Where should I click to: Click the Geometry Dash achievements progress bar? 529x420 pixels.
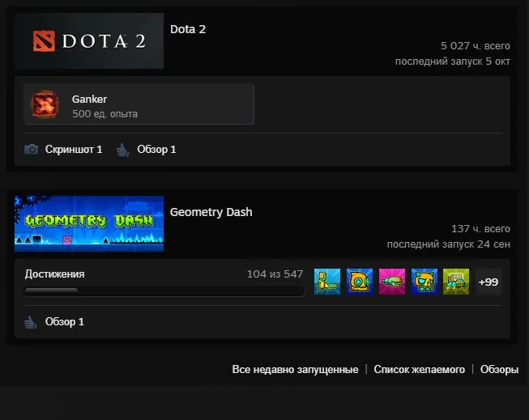click(164, 291)
